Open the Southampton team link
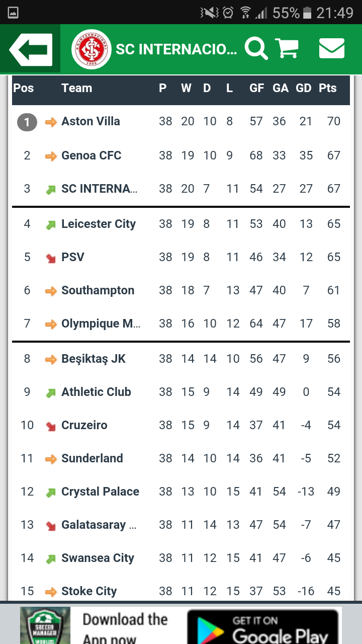 click(98, 291)
